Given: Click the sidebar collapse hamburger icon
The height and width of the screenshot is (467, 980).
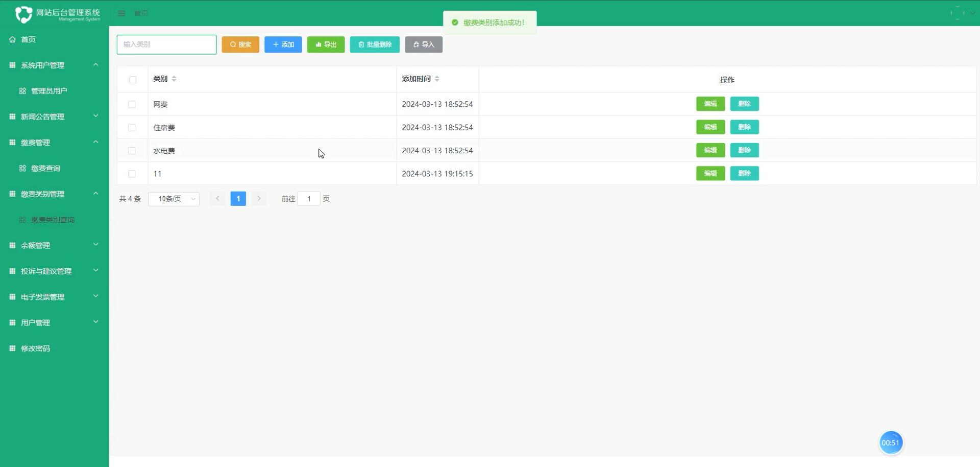Looking at the screenshot, I should [121, 13].
